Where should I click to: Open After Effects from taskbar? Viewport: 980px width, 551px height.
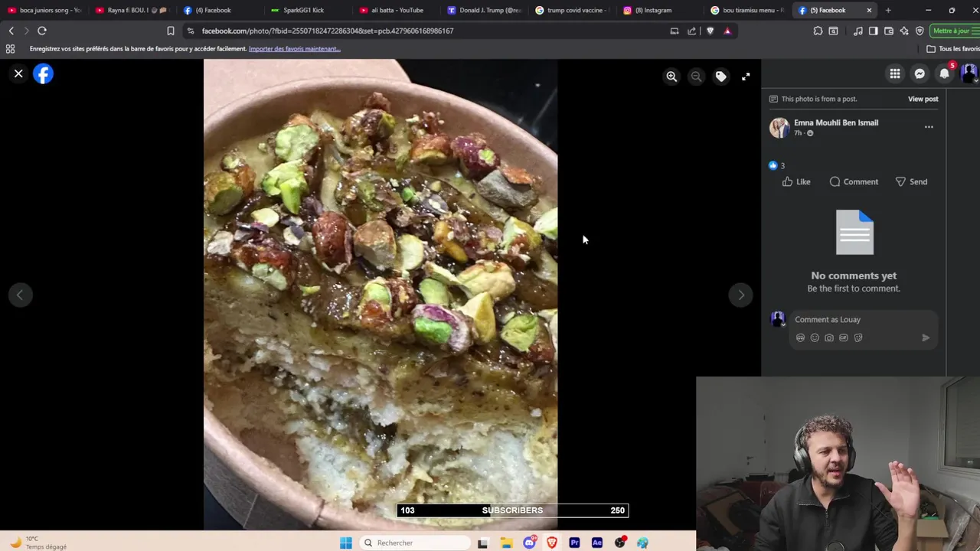[597, 543]
